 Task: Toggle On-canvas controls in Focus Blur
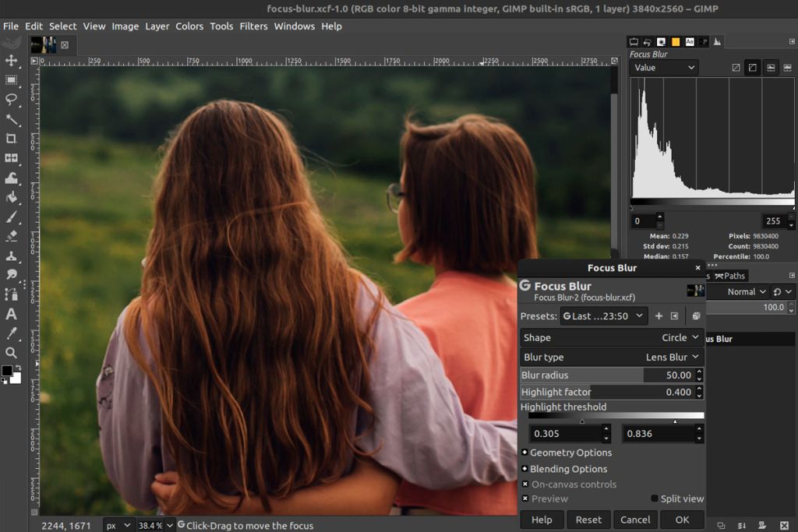click(x=527, y=484)
